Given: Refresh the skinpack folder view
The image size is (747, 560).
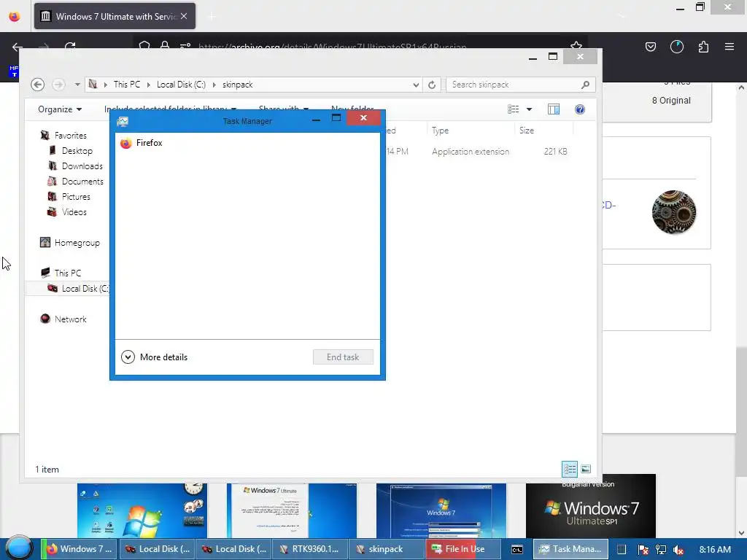Looking at the screenshot, I should pyautogui.click(x=432, y=85).
